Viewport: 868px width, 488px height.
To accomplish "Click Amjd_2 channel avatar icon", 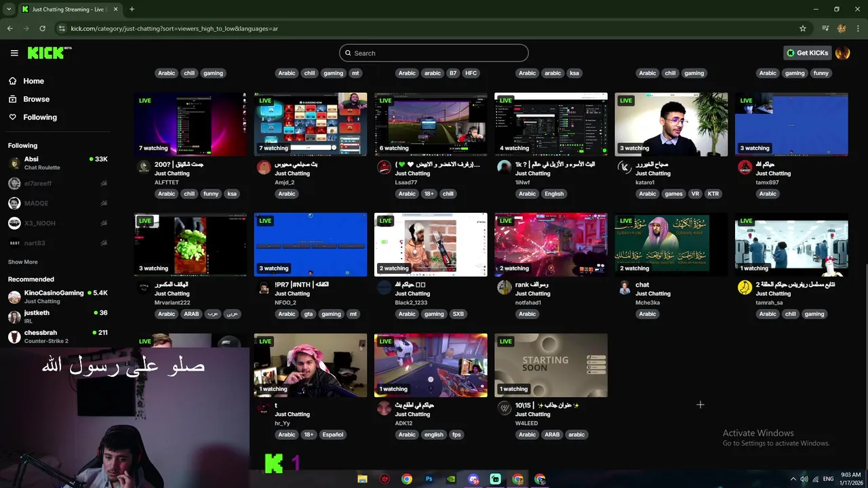I will (264, 167).
